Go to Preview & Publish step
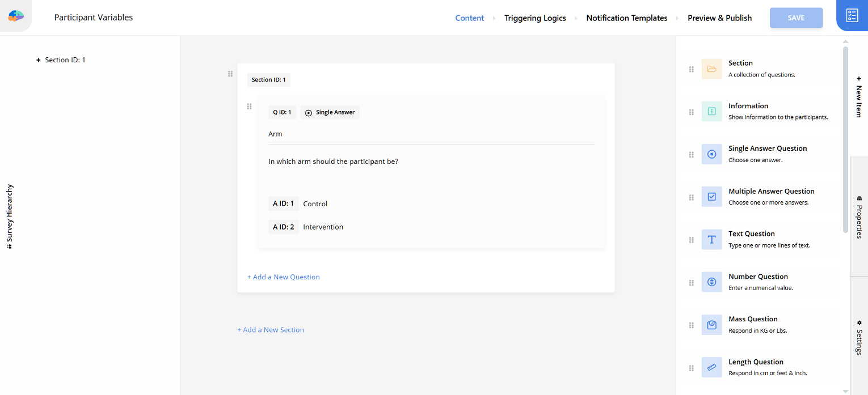Viewport: 868px width, 395px height. (x=719, y=18)
